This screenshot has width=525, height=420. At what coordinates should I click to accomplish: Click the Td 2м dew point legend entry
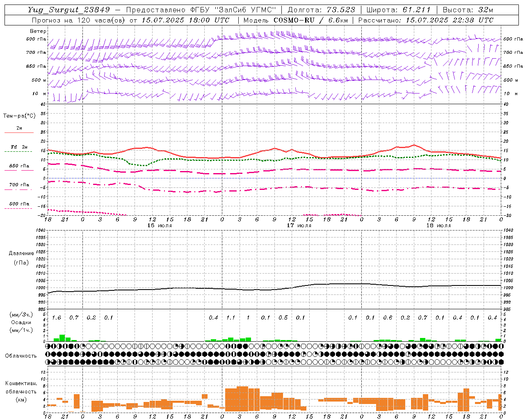[19, 147]
